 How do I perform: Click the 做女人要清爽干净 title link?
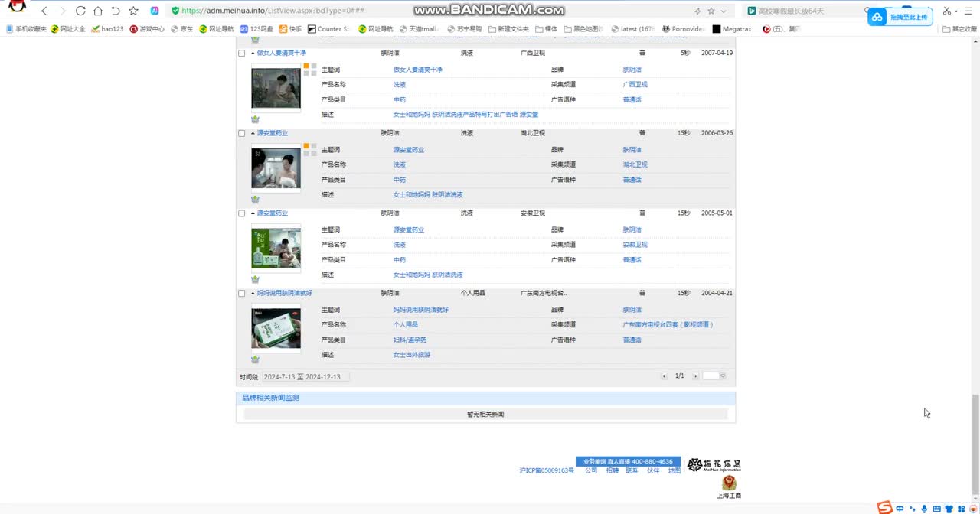tap(281, 54)
